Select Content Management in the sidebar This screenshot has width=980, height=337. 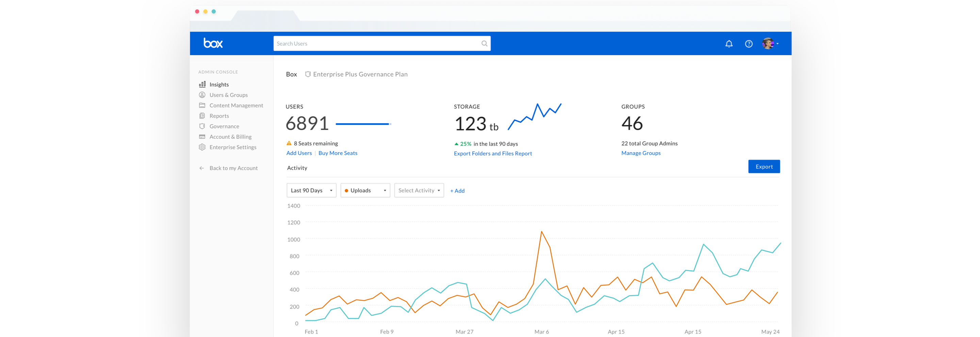click(236, 105)
